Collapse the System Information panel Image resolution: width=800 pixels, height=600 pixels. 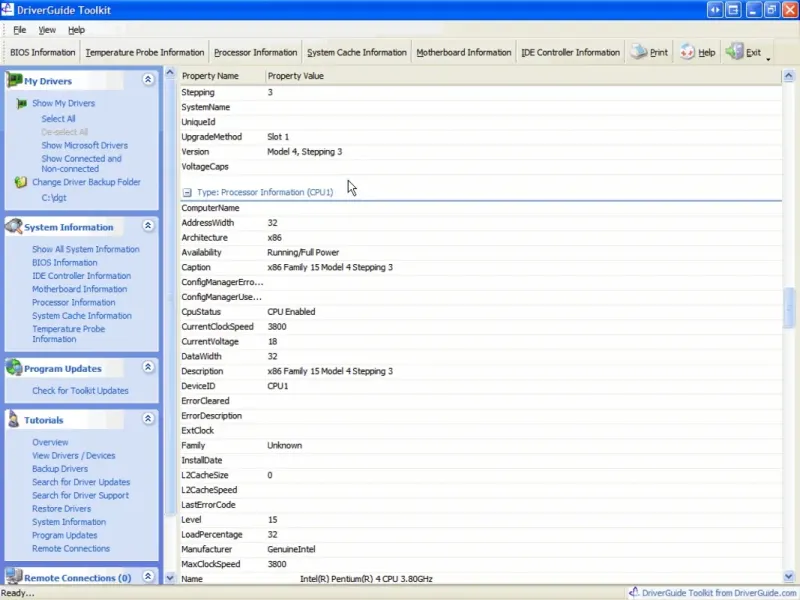coord(148,226)
